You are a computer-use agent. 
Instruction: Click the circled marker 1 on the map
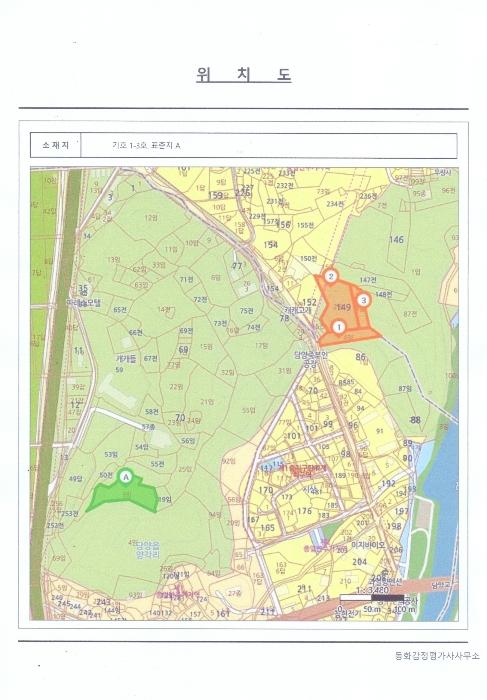(339, 327)
